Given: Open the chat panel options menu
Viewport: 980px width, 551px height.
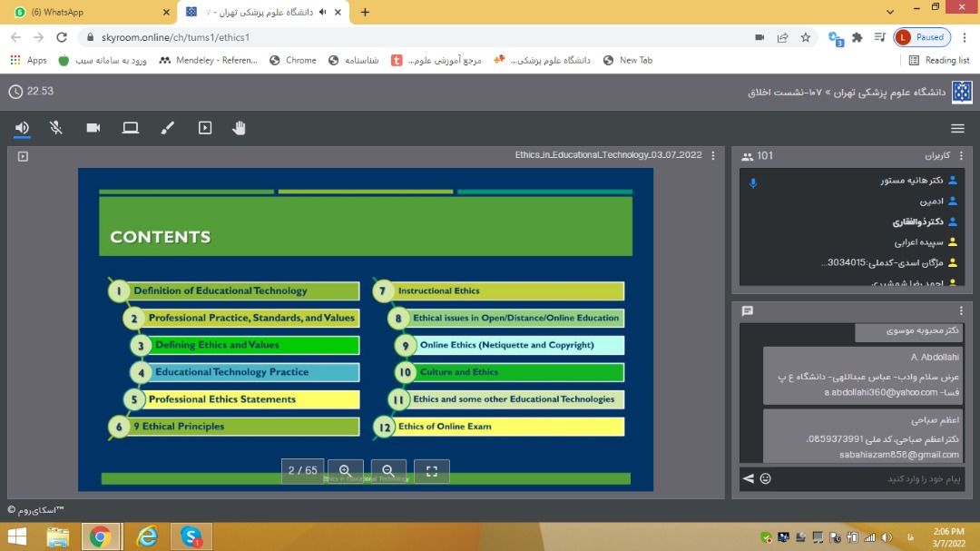Looking at the screenshot, I should (961, 311).
